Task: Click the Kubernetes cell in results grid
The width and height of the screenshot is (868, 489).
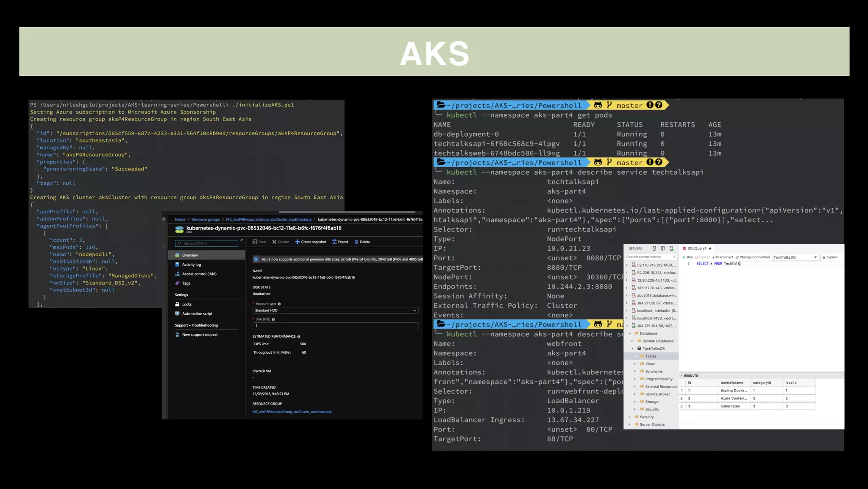Action: pos(734,406)
